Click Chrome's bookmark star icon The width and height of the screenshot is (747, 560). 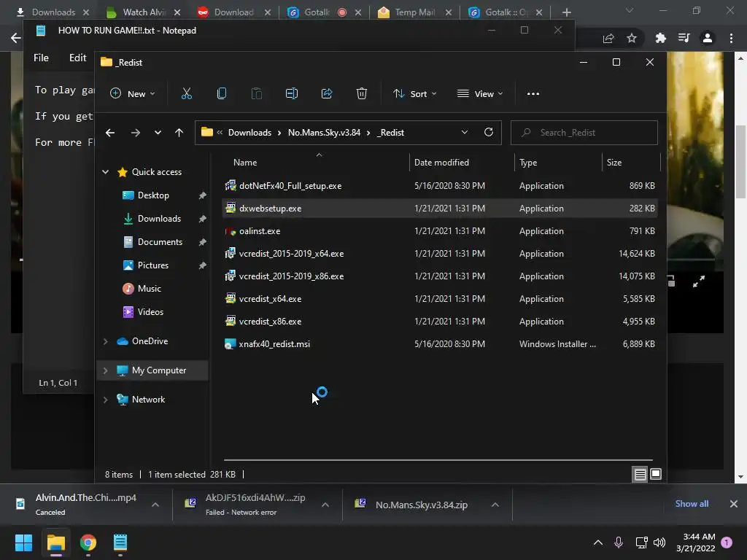632,38
